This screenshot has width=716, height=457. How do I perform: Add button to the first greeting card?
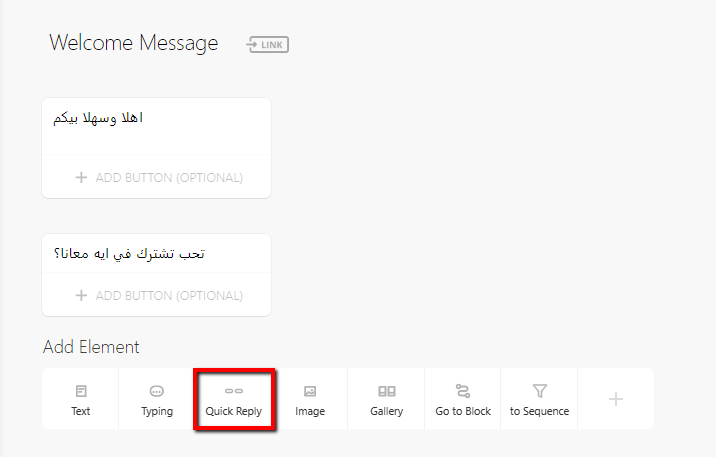coord(157,177)
